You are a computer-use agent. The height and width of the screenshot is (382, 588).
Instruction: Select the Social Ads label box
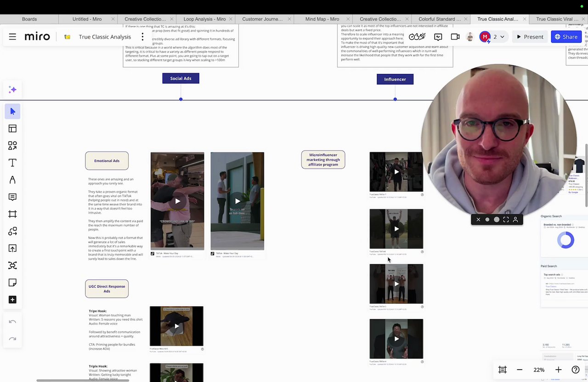click(x=181, y=78)
